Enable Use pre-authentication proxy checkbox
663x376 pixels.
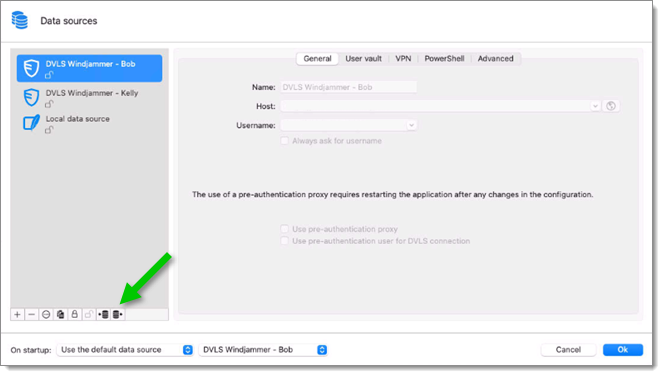click(x=285, y=229)
